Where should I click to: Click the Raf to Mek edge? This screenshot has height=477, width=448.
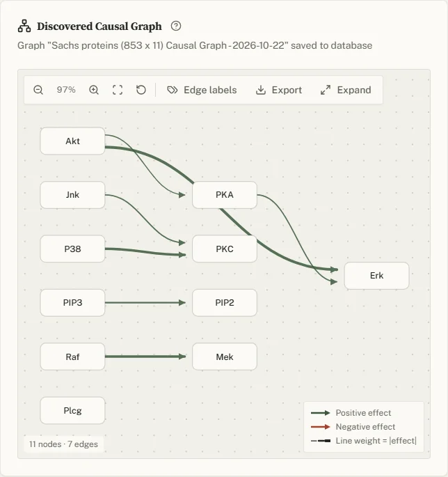(x=145, y=357)
